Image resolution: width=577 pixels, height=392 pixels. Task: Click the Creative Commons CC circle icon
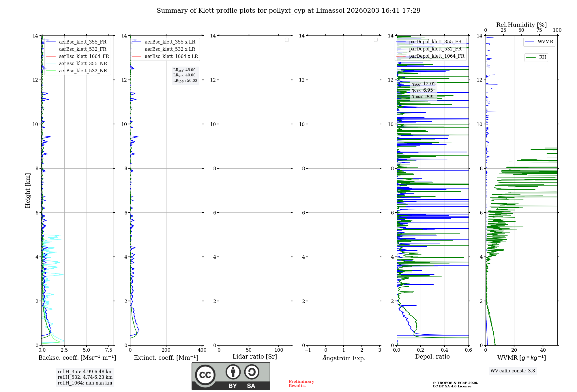[205, 375]
